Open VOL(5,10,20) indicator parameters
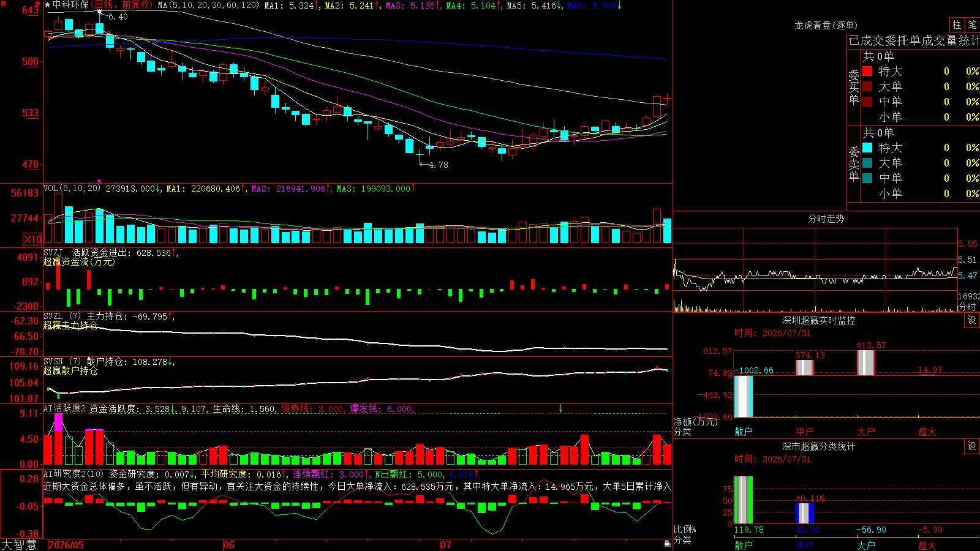 (x=72, y=189)
